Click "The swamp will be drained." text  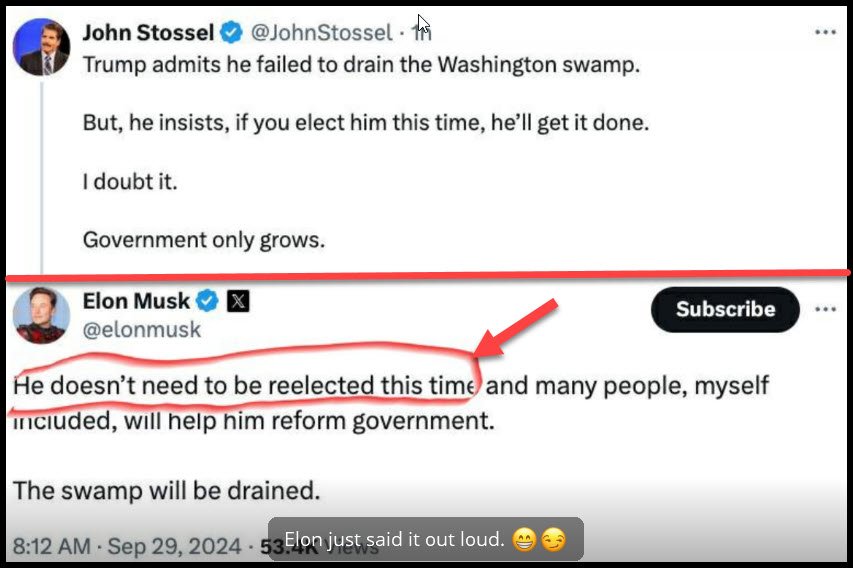166,491
